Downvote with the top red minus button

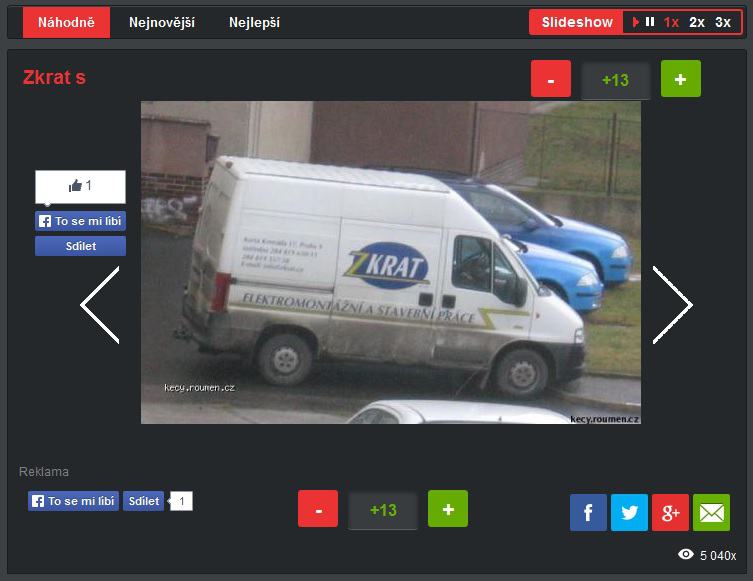551,79
